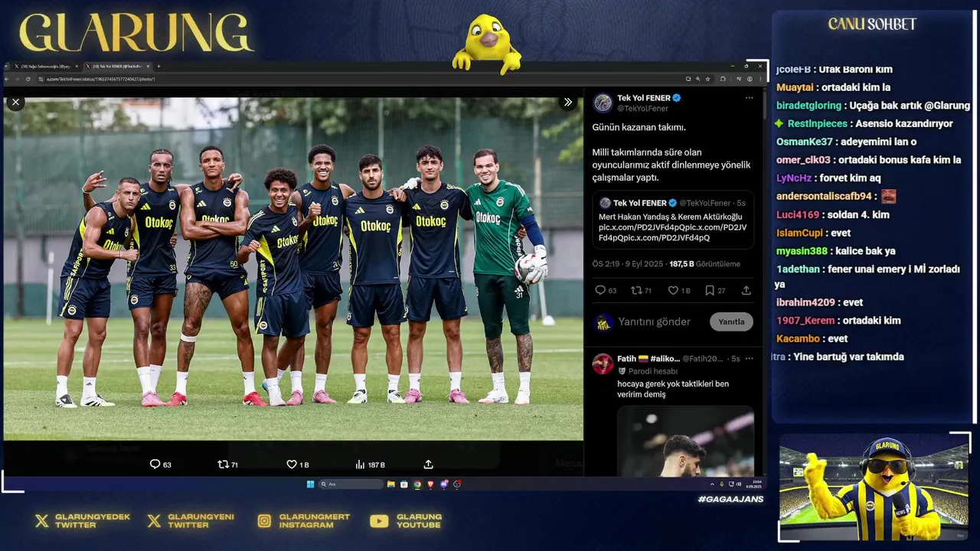Like the tweet via heart icon beside 1 B
The width and height of the screenshot is (980, 551).
click(673, 290)
